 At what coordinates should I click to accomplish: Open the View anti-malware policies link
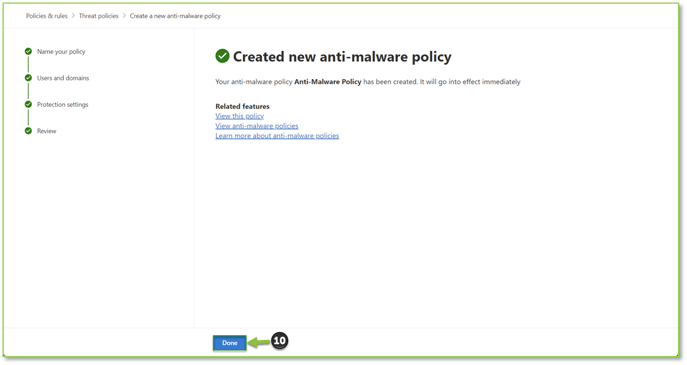(x=256, y=126)
